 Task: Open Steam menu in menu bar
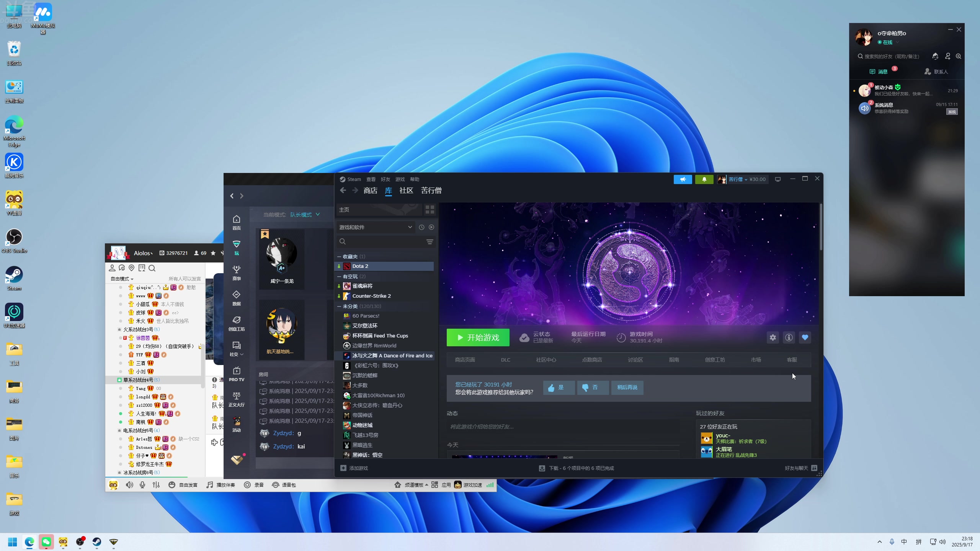pos(350,179)
